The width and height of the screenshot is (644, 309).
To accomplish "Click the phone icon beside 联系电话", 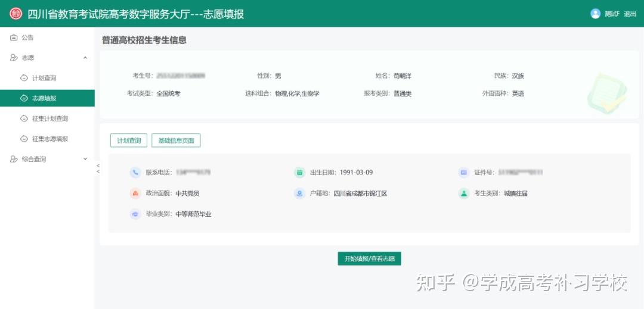I will [135, 173].
